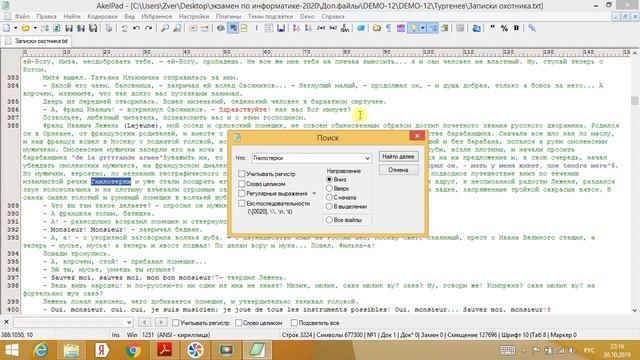Check 'Учитывать регистр' in bottom quick-search bar

[176, 322]
